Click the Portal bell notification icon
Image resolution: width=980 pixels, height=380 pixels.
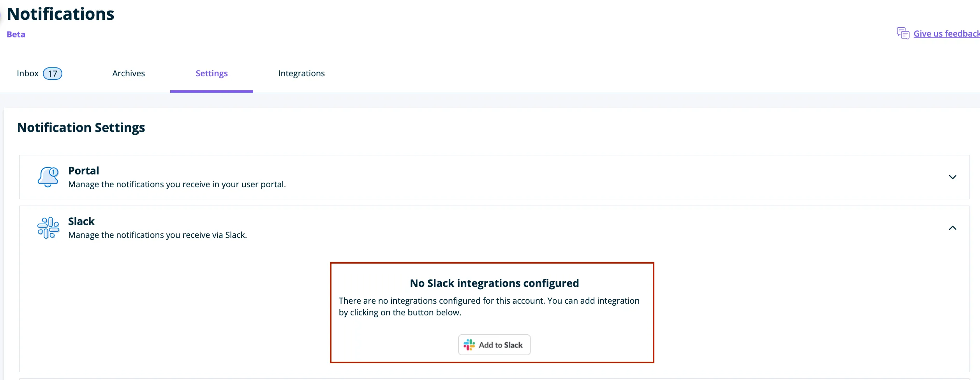48,177
